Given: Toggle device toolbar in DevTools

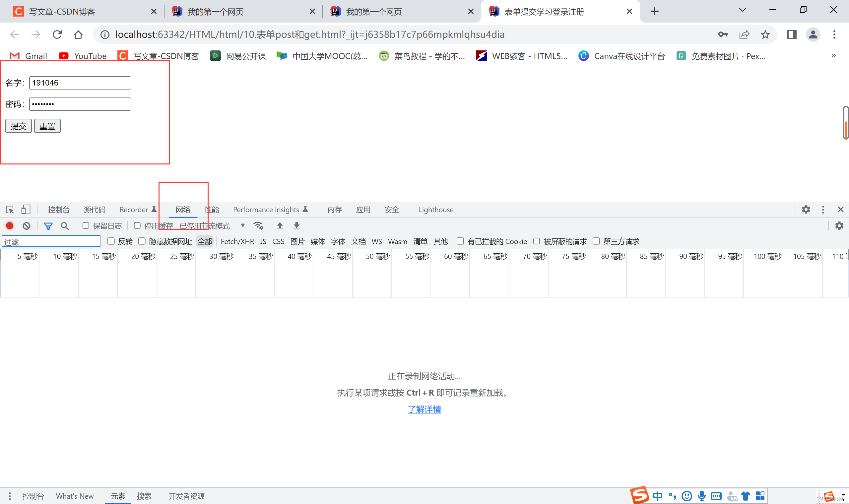Looking at the screenshot, I should pos(26,210).
